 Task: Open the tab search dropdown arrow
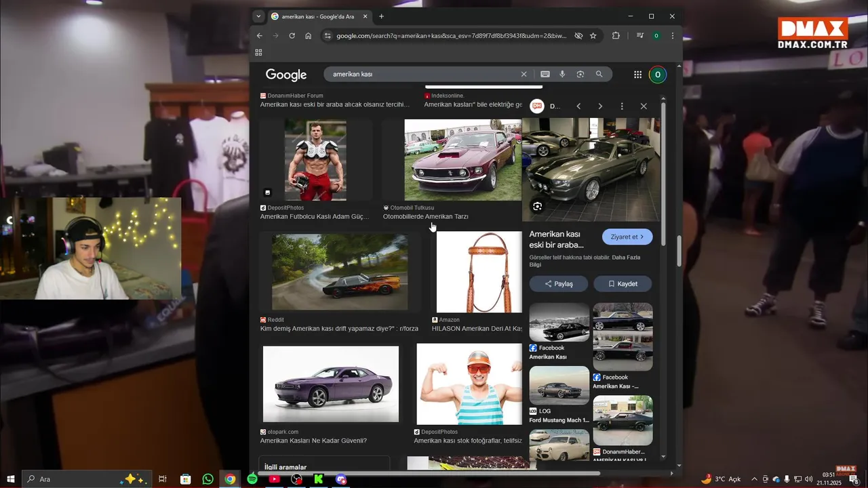[x=258, y=16]
